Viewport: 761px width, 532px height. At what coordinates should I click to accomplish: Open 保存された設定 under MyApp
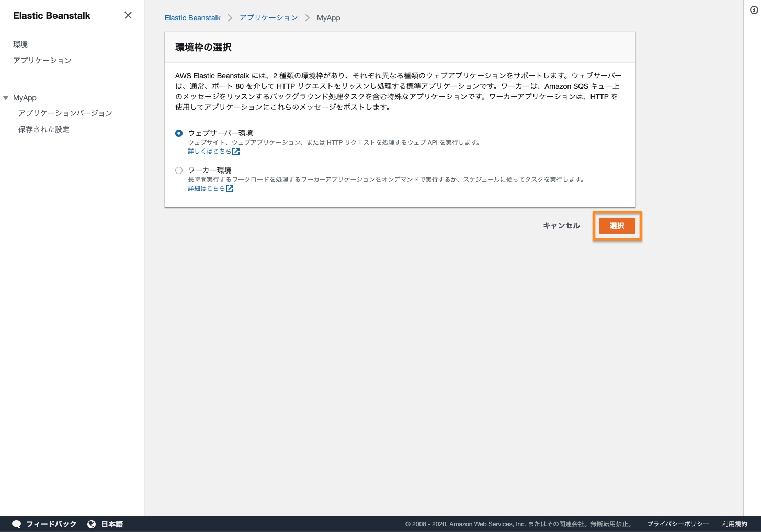coord(44,130)
